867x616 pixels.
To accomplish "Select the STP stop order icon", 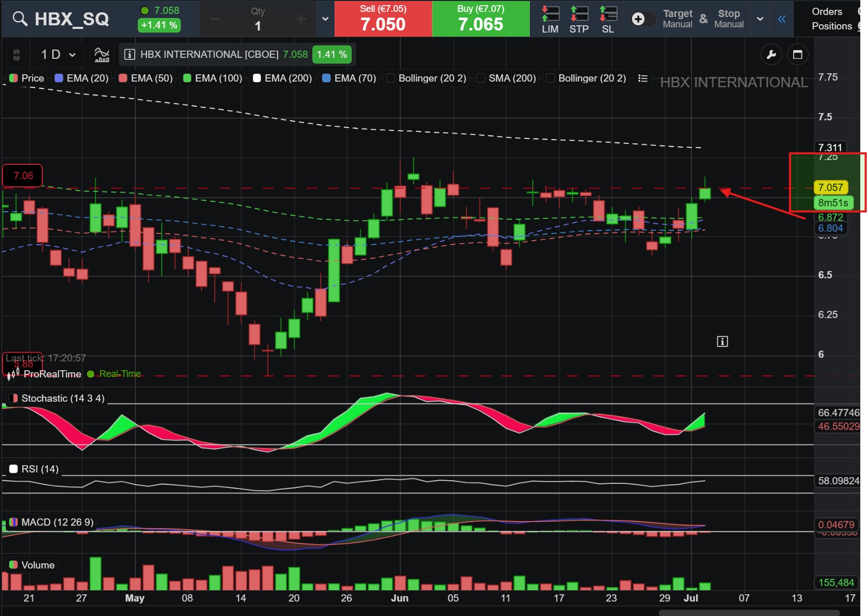I will point(579,20).
